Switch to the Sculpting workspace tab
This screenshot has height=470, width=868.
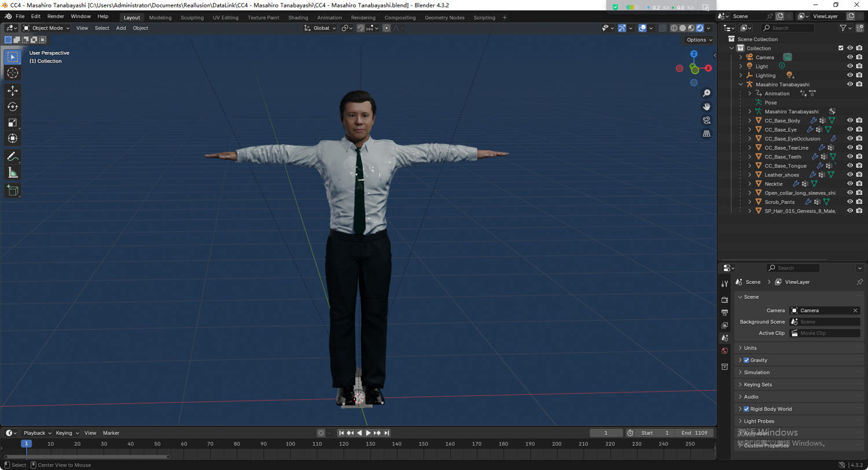(192, 17)
